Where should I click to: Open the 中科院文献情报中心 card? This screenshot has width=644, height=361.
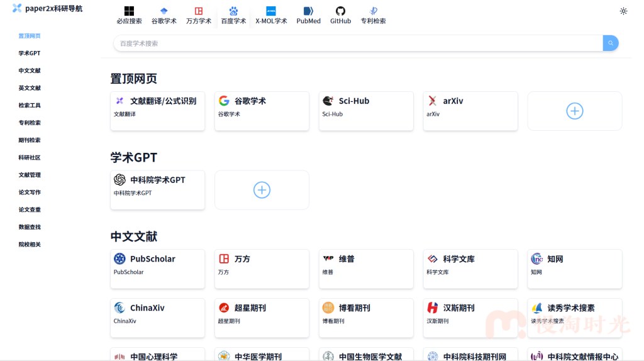pos(575,355)
